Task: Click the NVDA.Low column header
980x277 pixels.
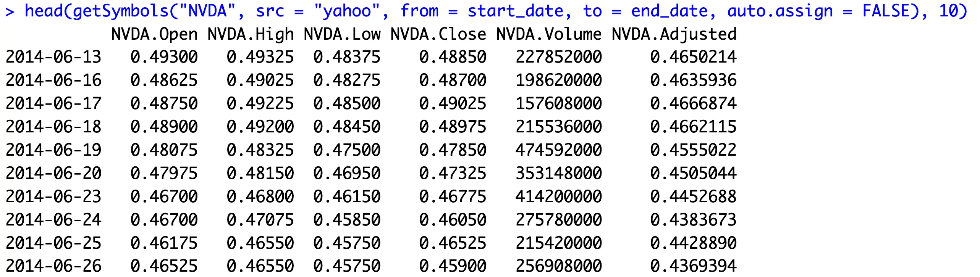Action: coord(342,34)
